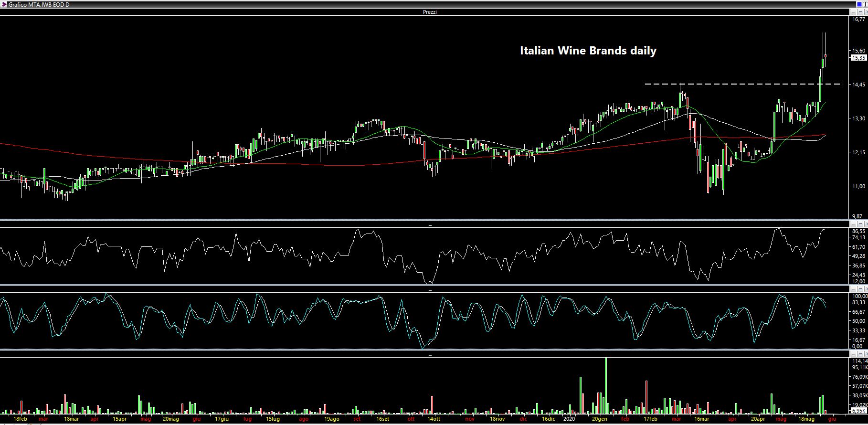Viewport: 868px width, 425px height.
Task: Click the 16,77 price axis label
Action: (x=858, y=20)
